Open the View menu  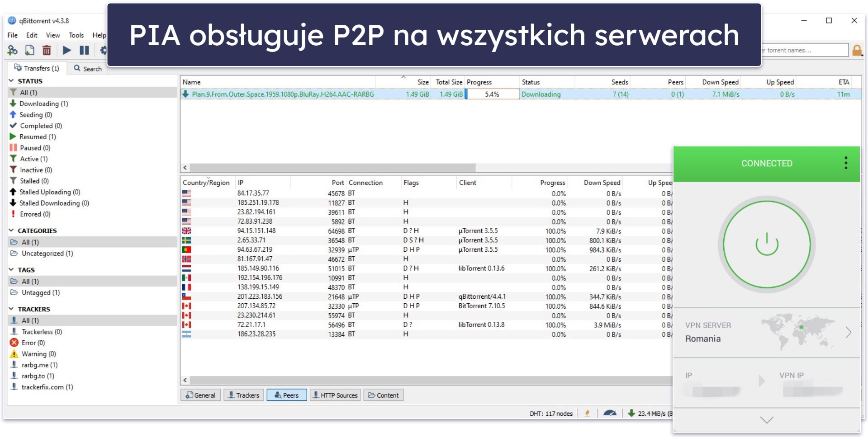[x=53, y=35]
